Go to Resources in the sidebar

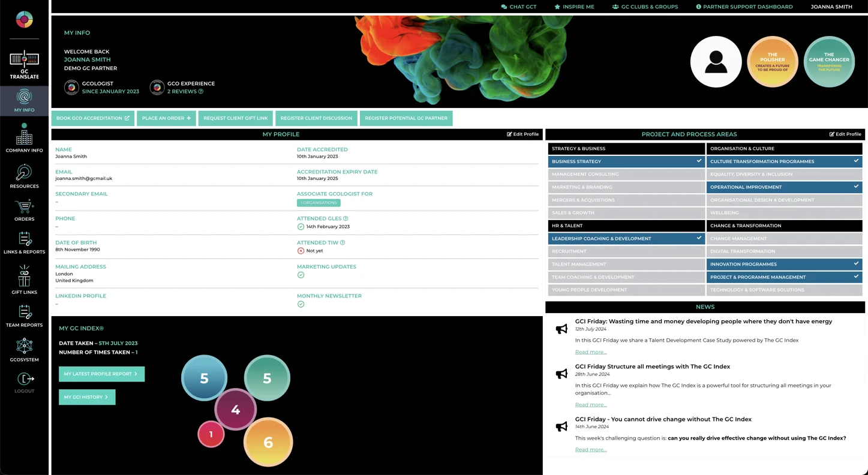24,176
